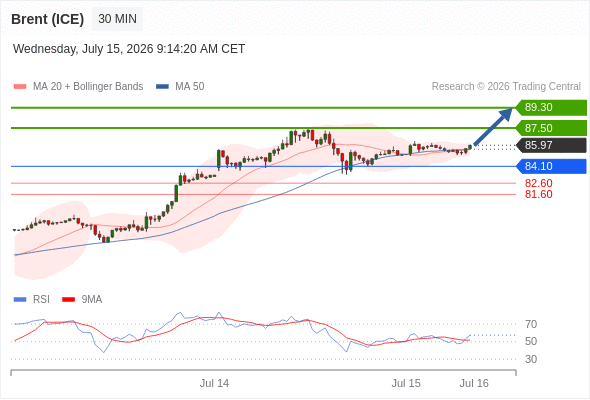Click the date and time stamp text
This screenshot has height=400, width=590.
point(129,49)
